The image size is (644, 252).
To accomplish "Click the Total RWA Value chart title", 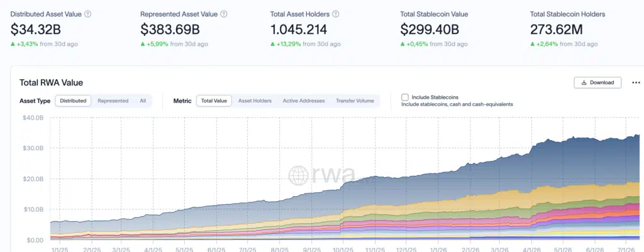I will click(x=52, y=82).
